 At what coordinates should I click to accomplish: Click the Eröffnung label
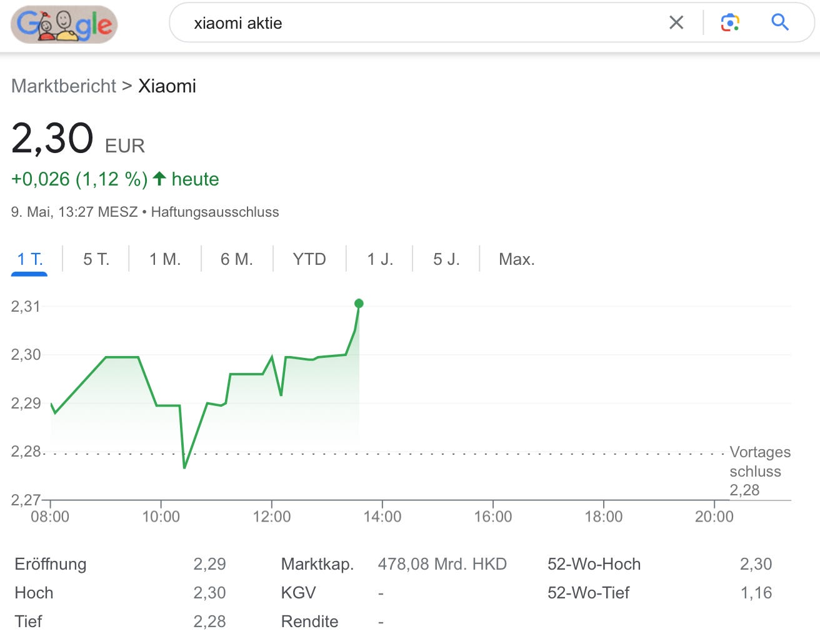point(51,564)
